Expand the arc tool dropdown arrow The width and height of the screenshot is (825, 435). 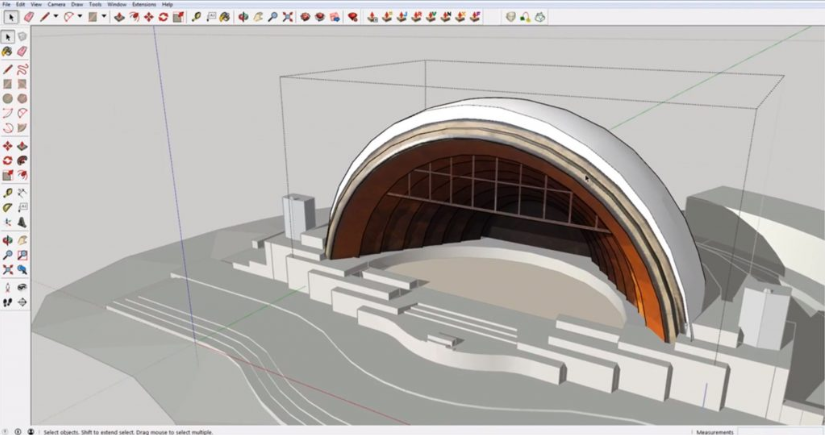tap(80, 17)
